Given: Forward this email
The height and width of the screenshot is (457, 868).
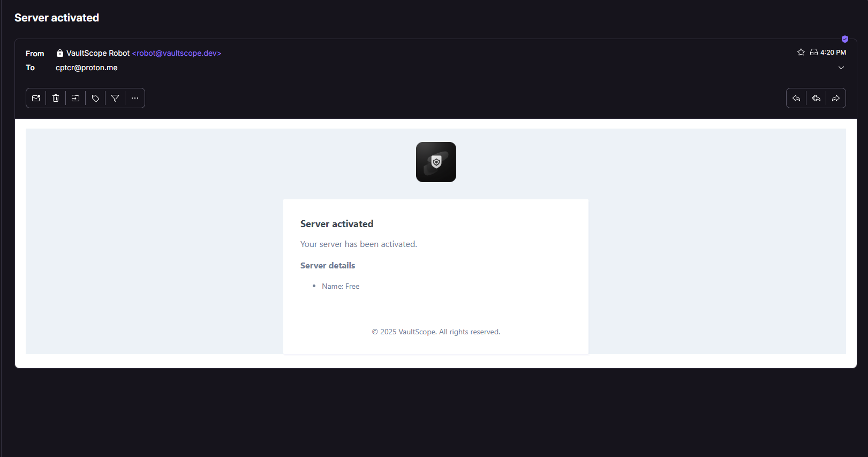Looking at the screenshot, I should point(836,98).
